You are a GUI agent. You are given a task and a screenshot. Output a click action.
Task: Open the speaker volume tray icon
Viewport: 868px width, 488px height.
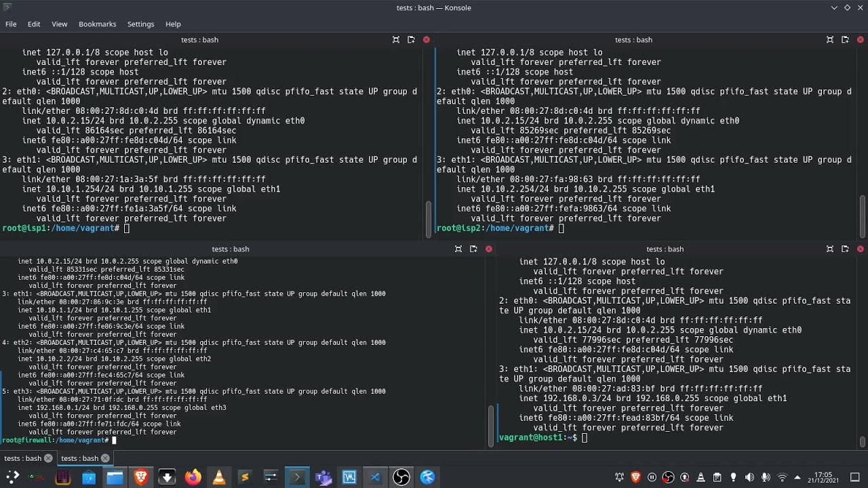749,477
